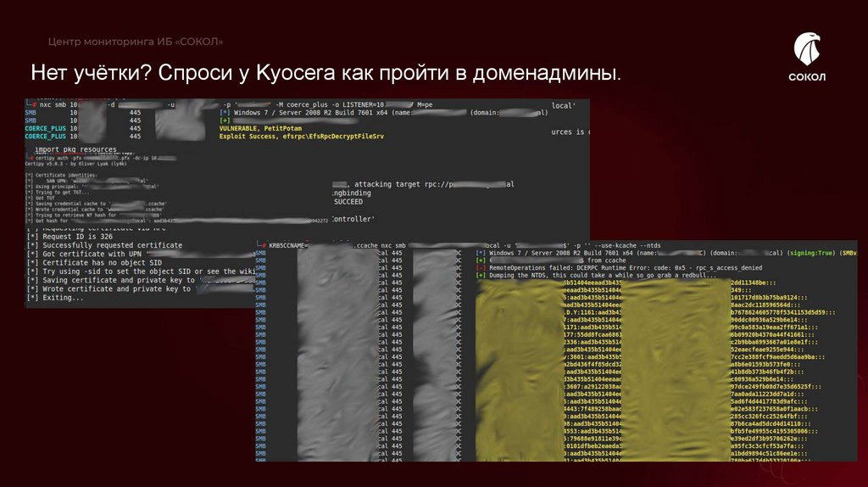Click the 'Exiting...' line

(x=55, y=298)
